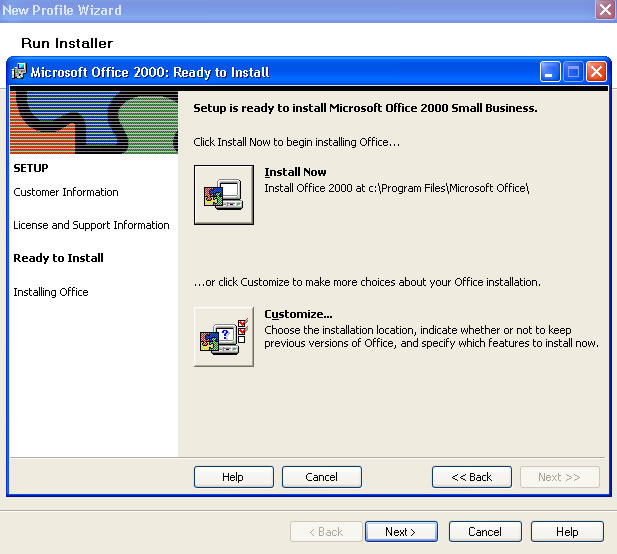The height and width of the screenshot is (554, 617).
Task: Click the Office setup icon in title bar
Action: pyautogui.click(x=18, y=72)
